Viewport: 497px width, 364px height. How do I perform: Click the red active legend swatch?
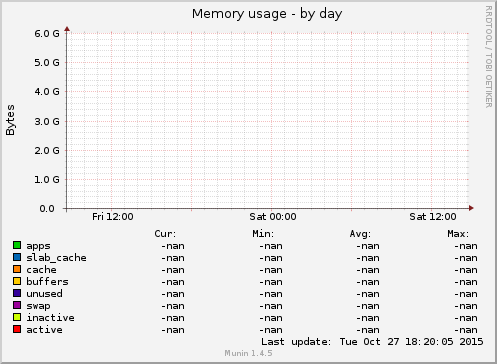[x=17, y=329]
